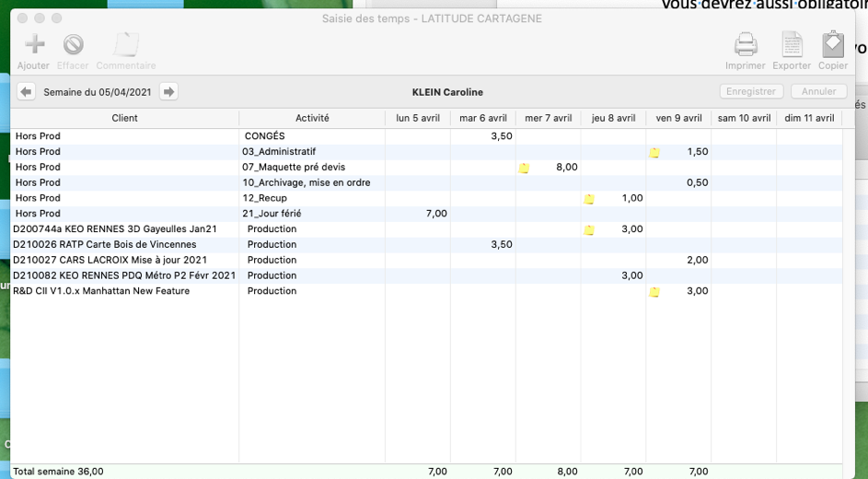Go to next week arrow
Screen dimensions: 868x479
click(168, 92)
